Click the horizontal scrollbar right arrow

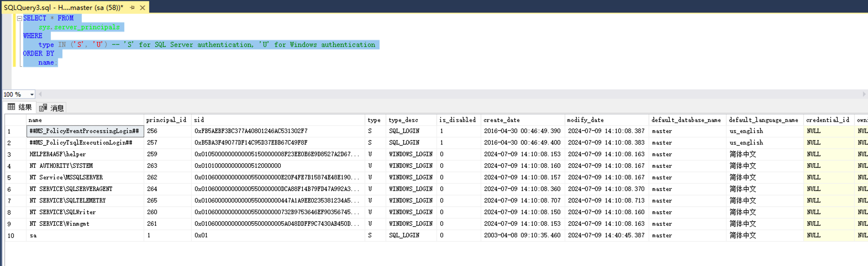click(x=864, y=94)
